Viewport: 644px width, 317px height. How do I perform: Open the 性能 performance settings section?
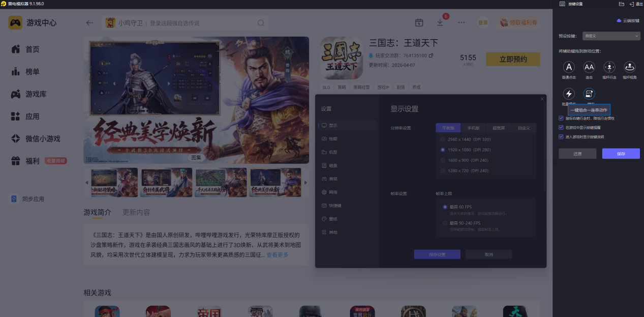pos(347,138)
